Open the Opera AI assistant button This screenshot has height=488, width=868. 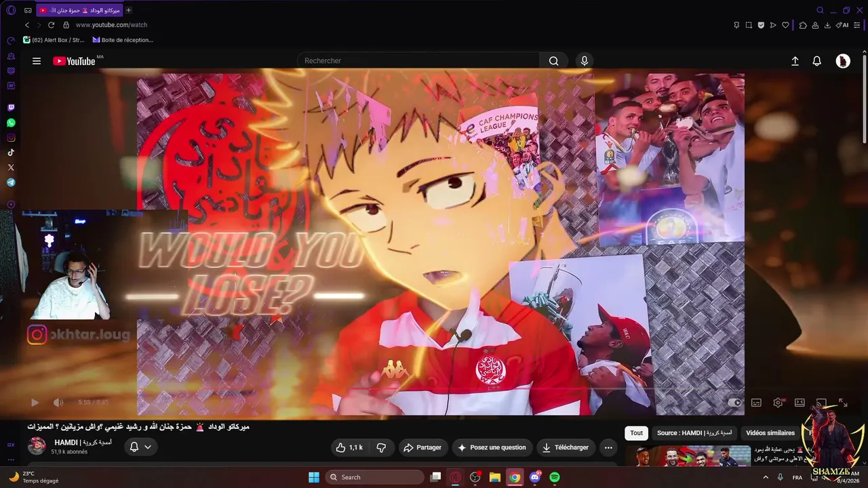click(842, 25)
